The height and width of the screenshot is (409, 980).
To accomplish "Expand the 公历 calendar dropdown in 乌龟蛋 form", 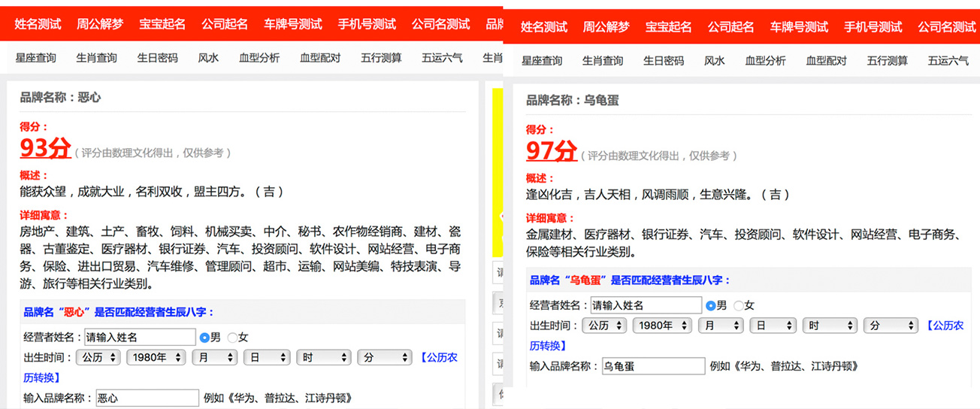I will point(604,326).
